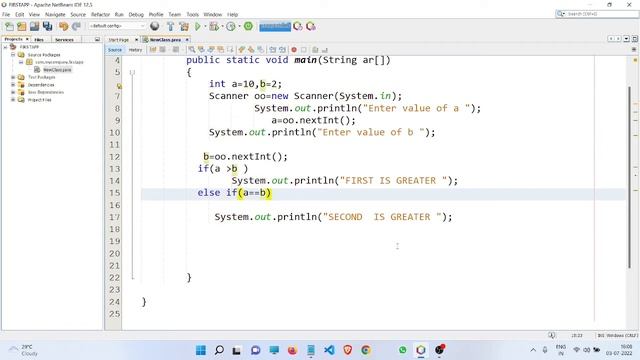Click the Open Project toolbar icon
The height and width of the screenshot is (360, 640).
tap(34, 27)
